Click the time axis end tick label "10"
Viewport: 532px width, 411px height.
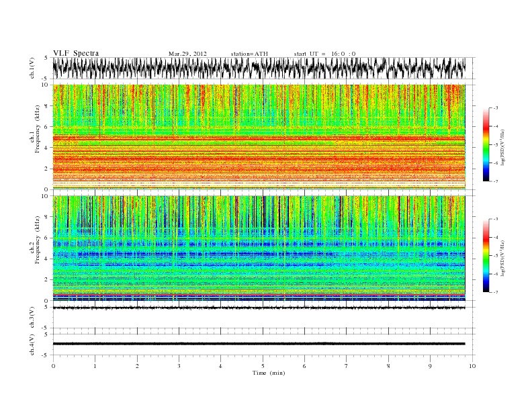pos(472,366)
